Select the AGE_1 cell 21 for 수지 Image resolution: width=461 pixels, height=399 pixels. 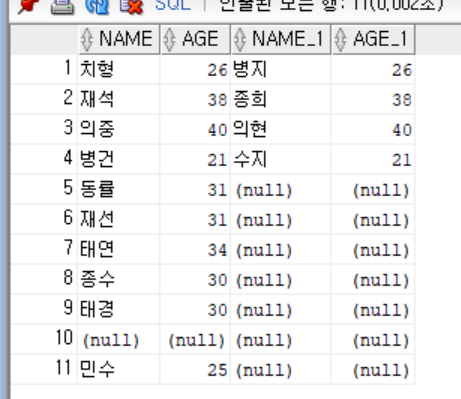click(373, 159)
